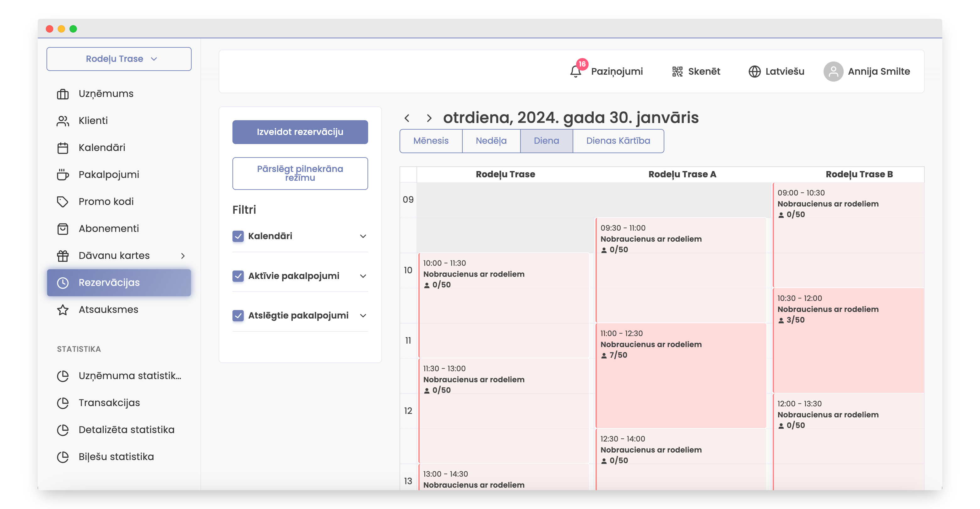The height and width of the screenshot is (509, 980).
Task: Open the Rodeļu Trase company dropdown
Action: pyautogui.click(x=119, y=59)
